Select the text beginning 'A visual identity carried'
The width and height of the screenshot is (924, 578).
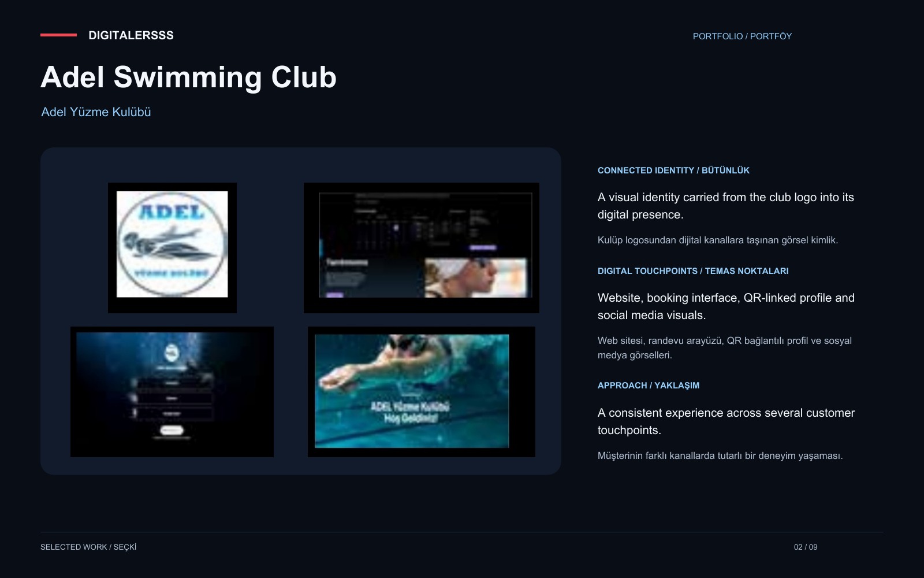click(726, 206)
